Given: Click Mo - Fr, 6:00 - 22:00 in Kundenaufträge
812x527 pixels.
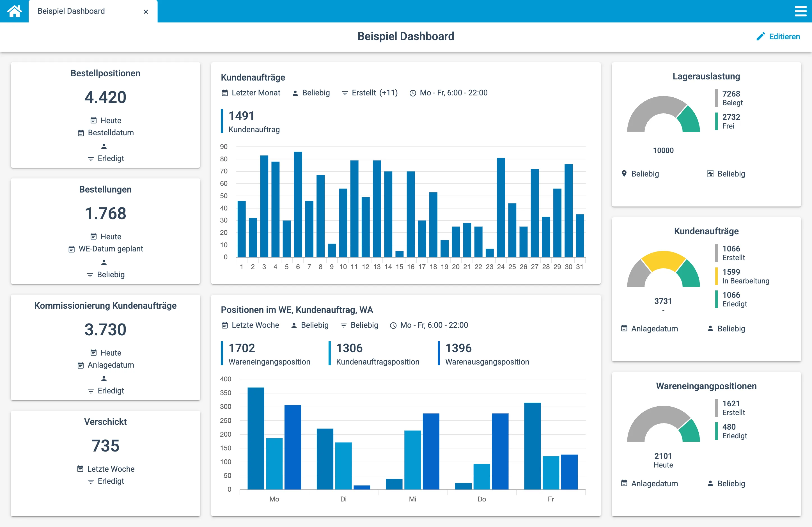Looking at the screenshot, I should point(448,93).
